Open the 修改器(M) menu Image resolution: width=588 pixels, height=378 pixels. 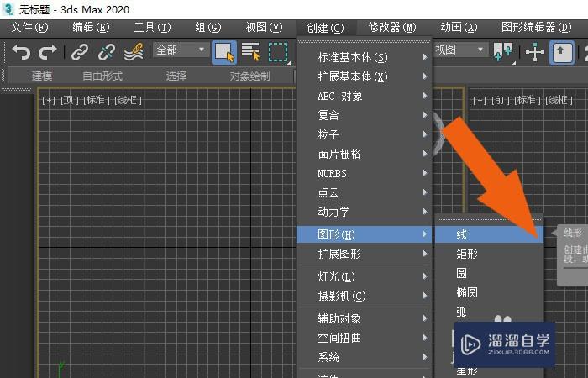click(392, 28)
